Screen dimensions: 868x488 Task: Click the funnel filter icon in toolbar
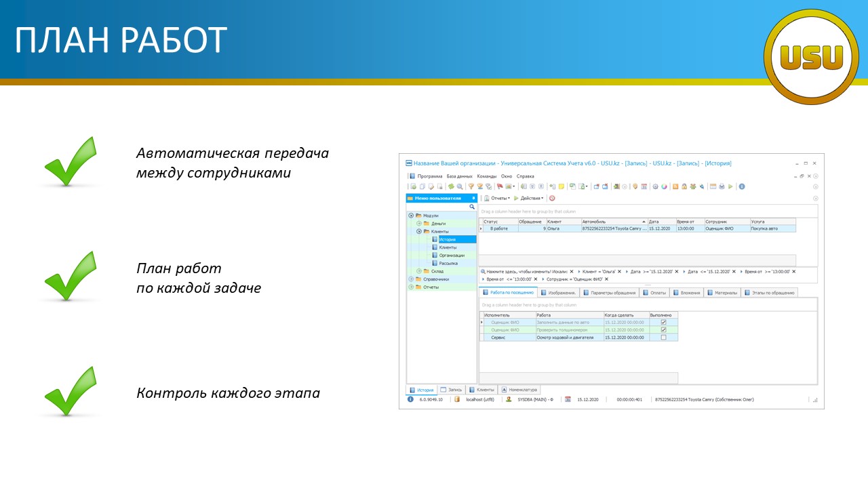(471, 186)
